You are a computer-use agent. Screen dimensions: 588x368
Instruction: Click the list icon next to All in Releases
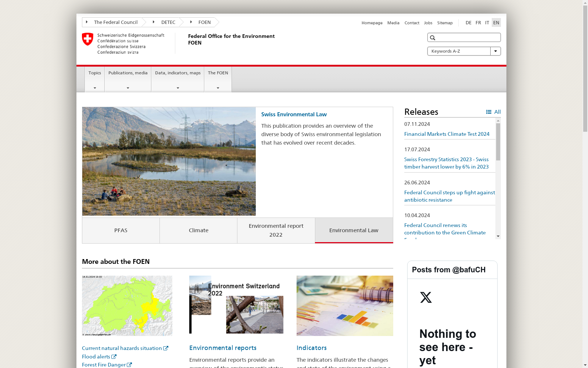[488, 112]
